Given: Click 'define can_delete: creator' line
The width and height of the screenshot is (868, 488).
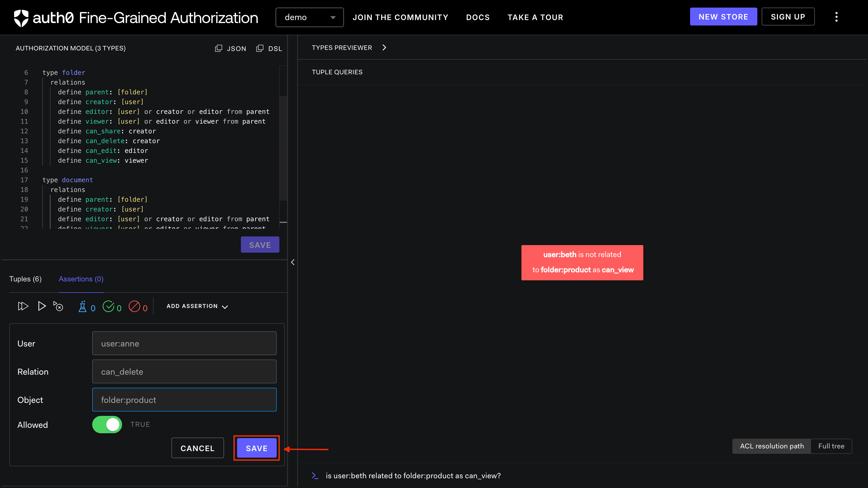Looking at the screenshot, I should [x=109, y=141].
